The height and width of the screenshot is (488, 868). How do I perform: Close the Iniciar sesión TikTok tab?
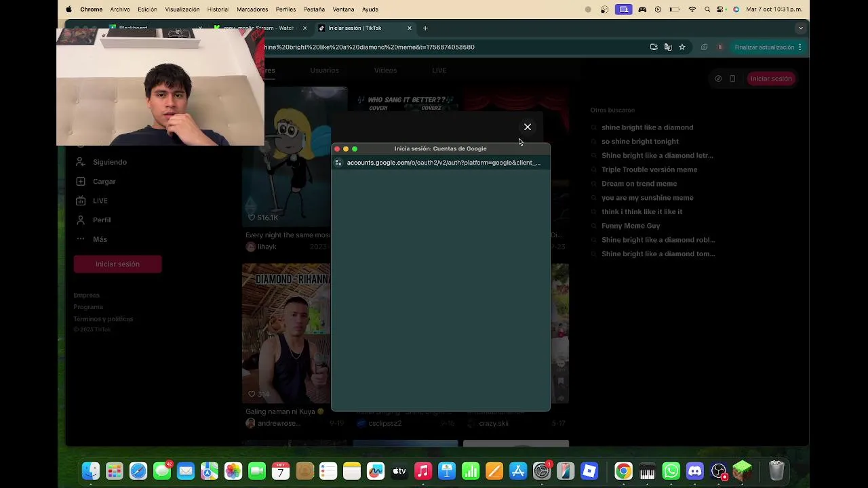pos(410,28)
